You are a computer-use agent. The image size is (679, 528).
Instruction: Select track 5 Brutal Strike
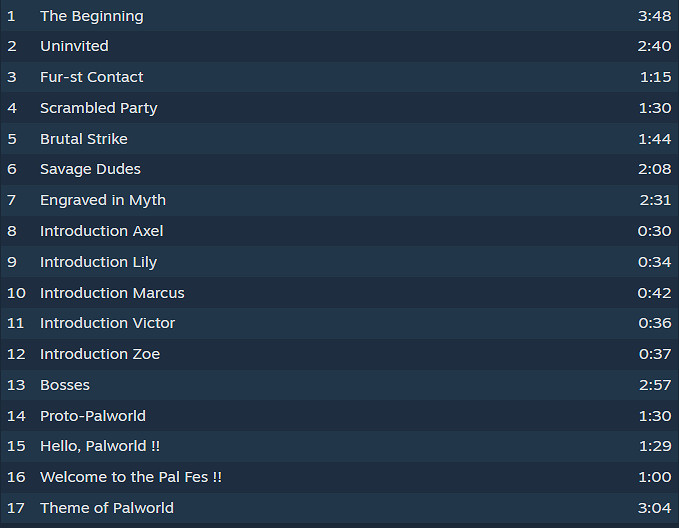click(83, 139)
